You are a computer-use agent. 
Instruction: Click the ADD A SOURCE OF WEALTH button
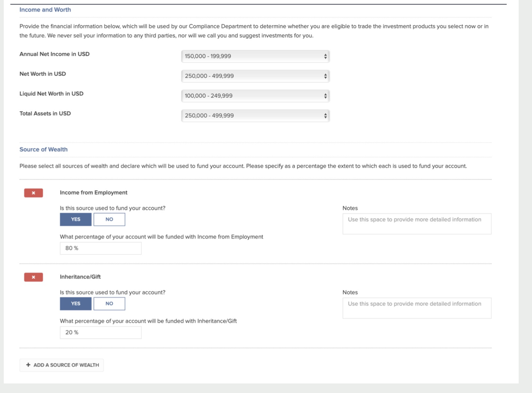coord(61,365)
